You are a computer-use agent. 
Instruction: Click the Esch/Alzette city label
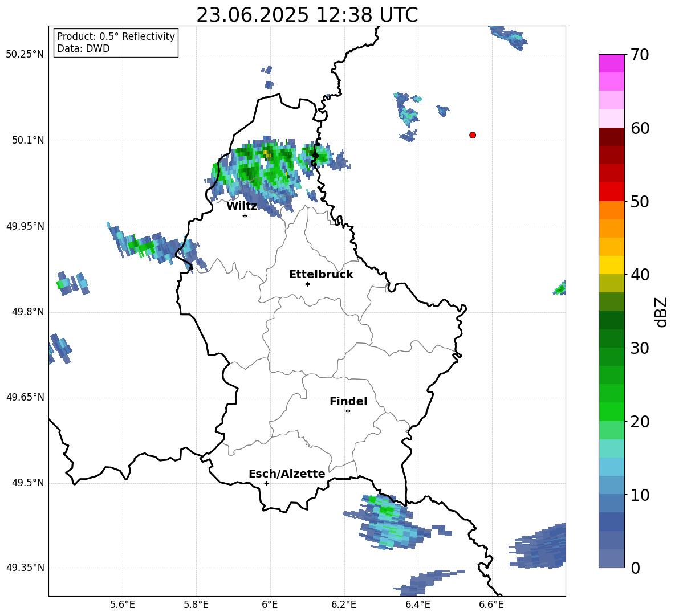287,474
